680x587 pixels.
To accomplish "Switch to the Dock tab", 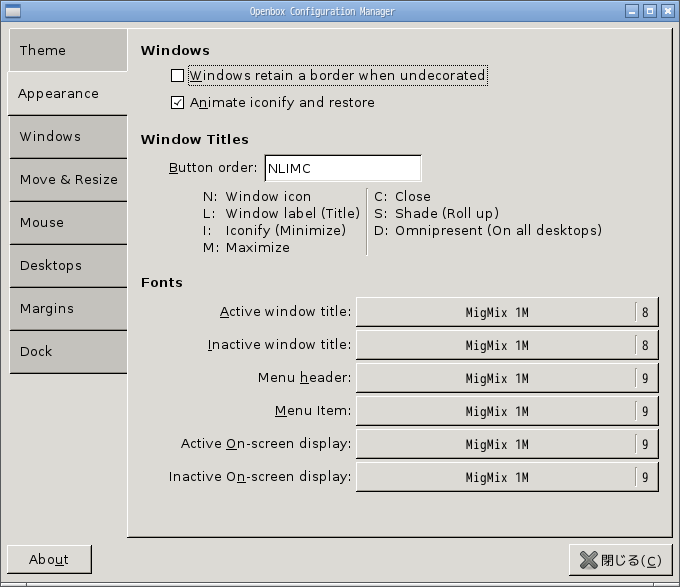I will point(68,351).
